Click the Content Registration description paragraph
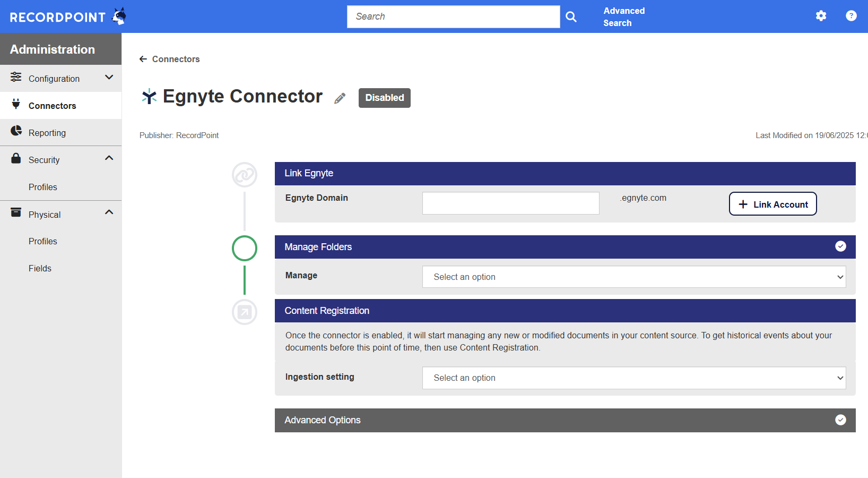Viewport: 868px width, 478px height. (x=559, y=342)
